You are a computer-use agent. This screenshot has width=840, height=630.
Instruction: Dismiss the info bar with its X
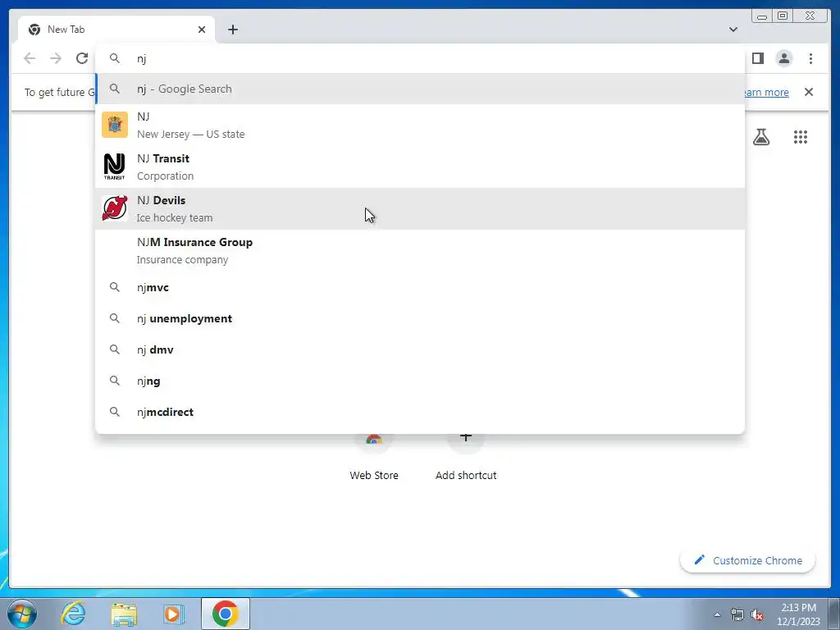pyautogui.click(x=809, y=92)
